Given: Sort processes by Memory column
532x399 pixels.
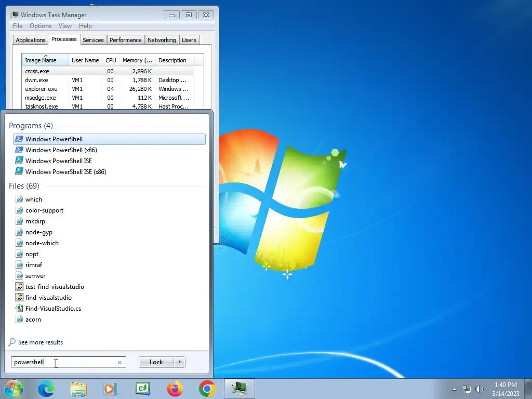Looking at the screenshot, I should tap(137, 60).
